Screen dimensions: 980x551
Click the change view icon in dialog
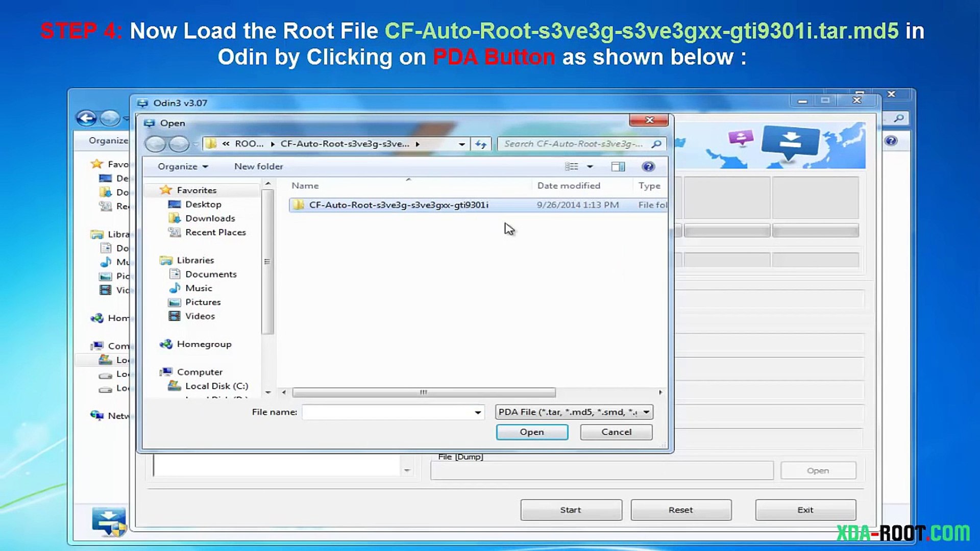[x=572, y=167]
